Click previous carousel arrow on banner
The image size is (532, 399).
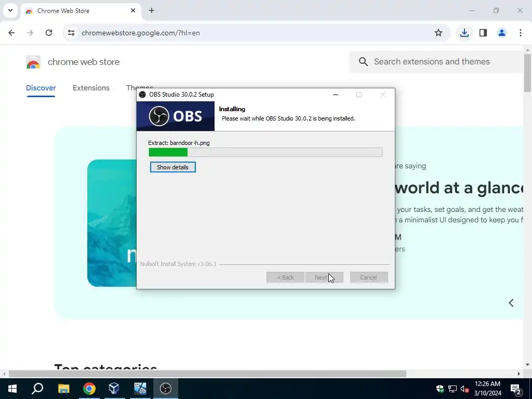click(511, 303)
